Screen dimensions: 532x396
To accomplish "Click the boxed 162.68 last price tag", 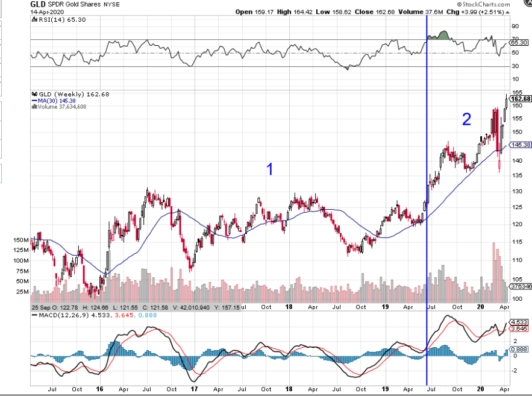I will [x=521, y=99].
